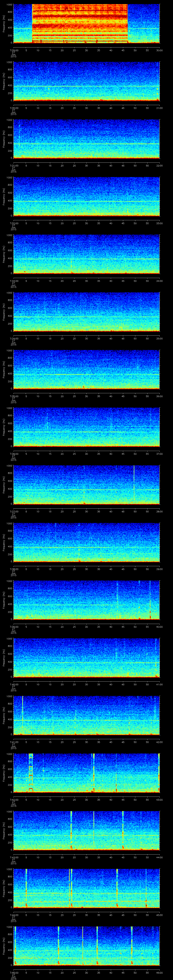Click the "31:00" end-of-axis time label
Image resolution: width=173 pixels, height=980 pixels.
(159, 108)
